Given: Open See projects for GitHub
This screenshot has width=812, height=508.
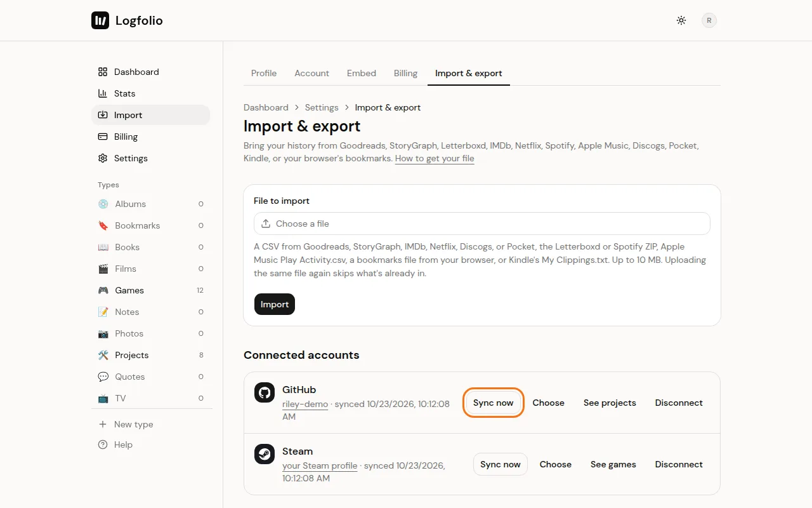Looking at the screenshot, I should click(610, 403).
